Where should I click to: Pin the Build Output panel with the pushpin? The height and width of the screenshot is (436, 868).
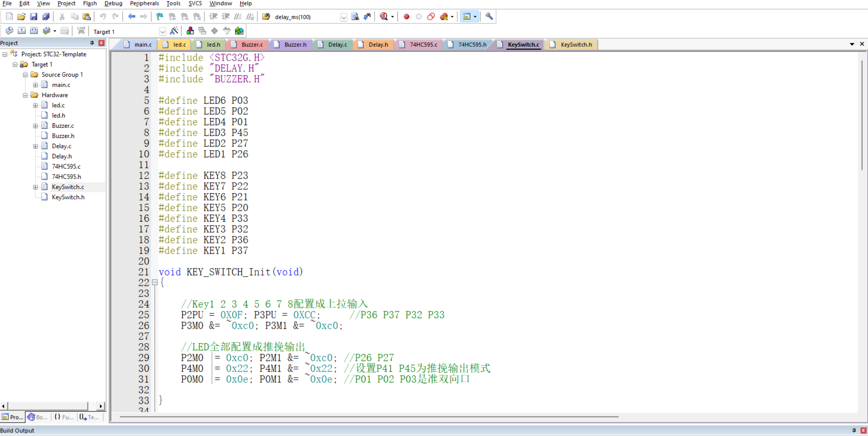pos(854,431)
